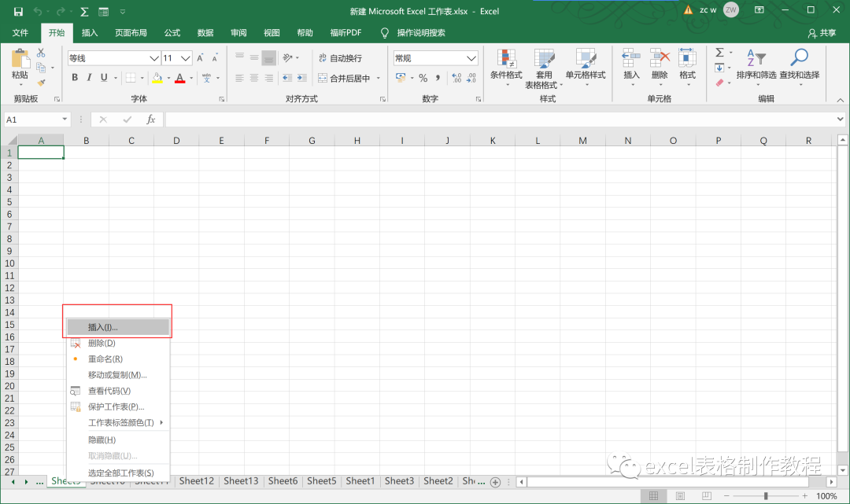The width and height of the screenshot is (850, 504).
Task: Open 查找和选择 find and select
Action: tap(800, 67)
